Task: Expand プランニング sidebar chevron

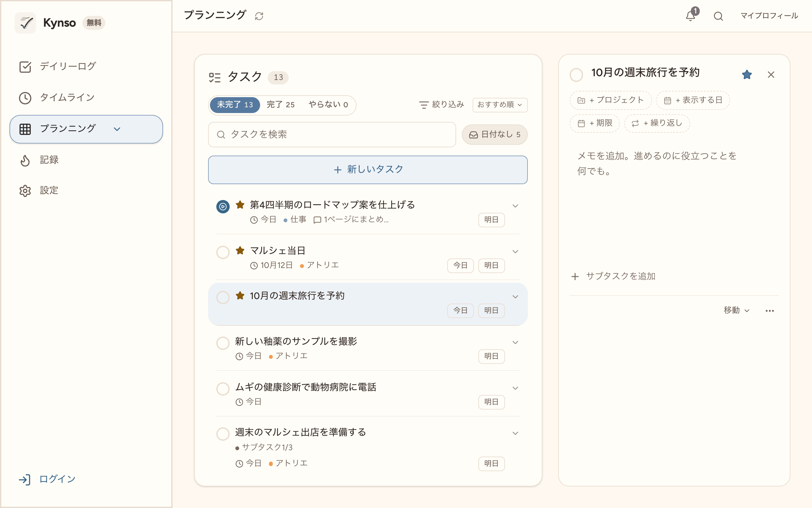Action: tap(117, 129)
